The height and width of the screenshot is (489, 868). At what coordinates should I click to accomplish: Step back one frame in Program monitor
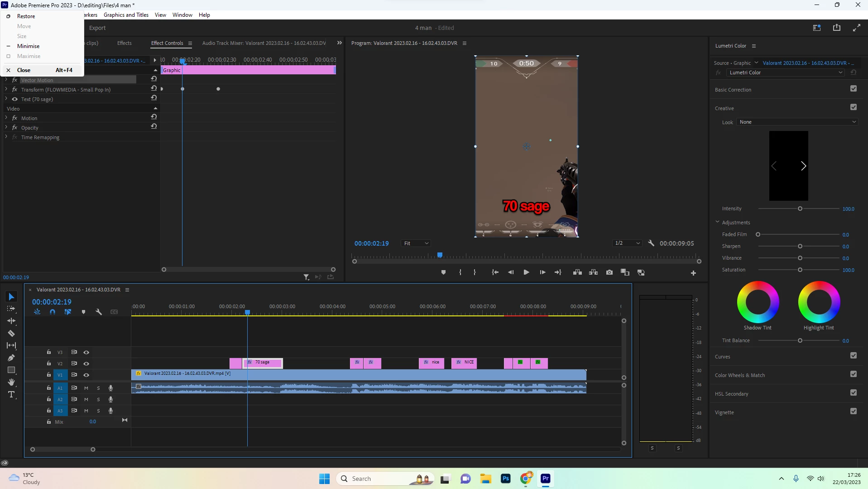(511, 272)
